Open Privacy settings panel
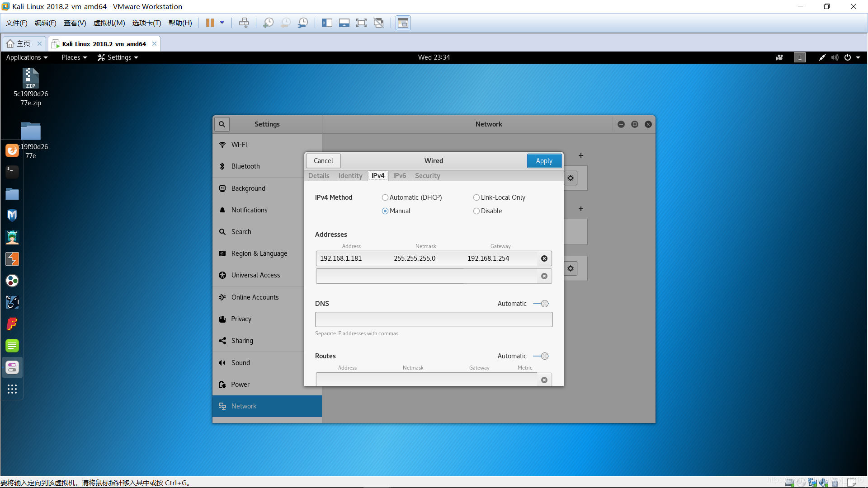868x488 pixels. click(x=267, y=319)
